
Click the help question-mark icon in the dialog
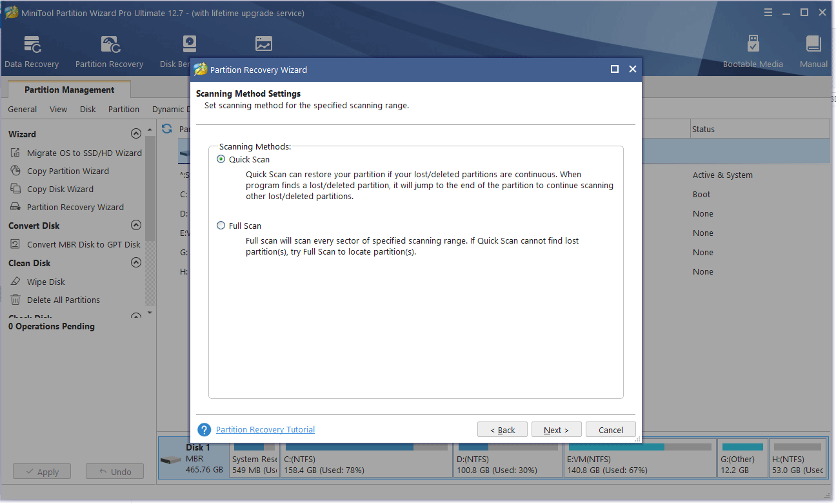(x=204, y=429)
